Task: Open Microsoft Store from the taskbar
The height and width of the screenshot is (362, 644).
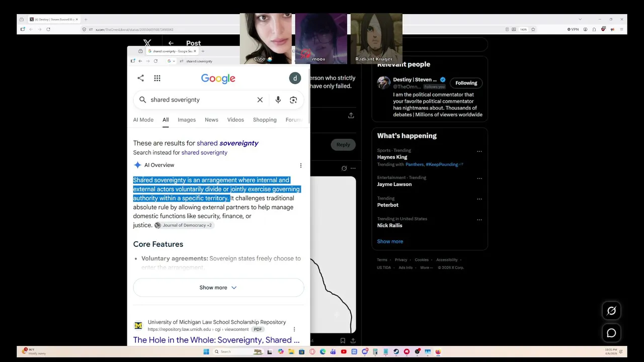Action: [301, 351]
